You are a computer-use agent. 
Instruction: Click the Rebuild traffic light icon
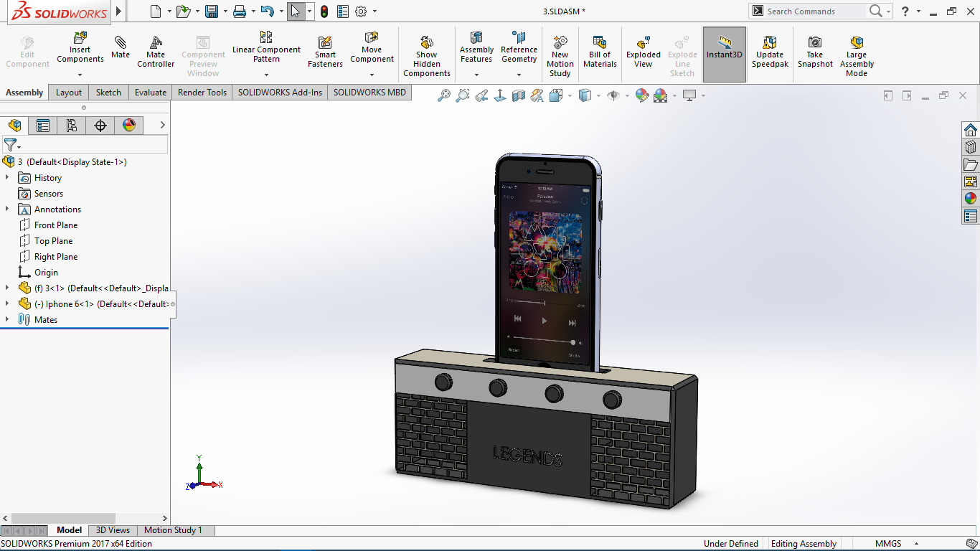point(324,11)
